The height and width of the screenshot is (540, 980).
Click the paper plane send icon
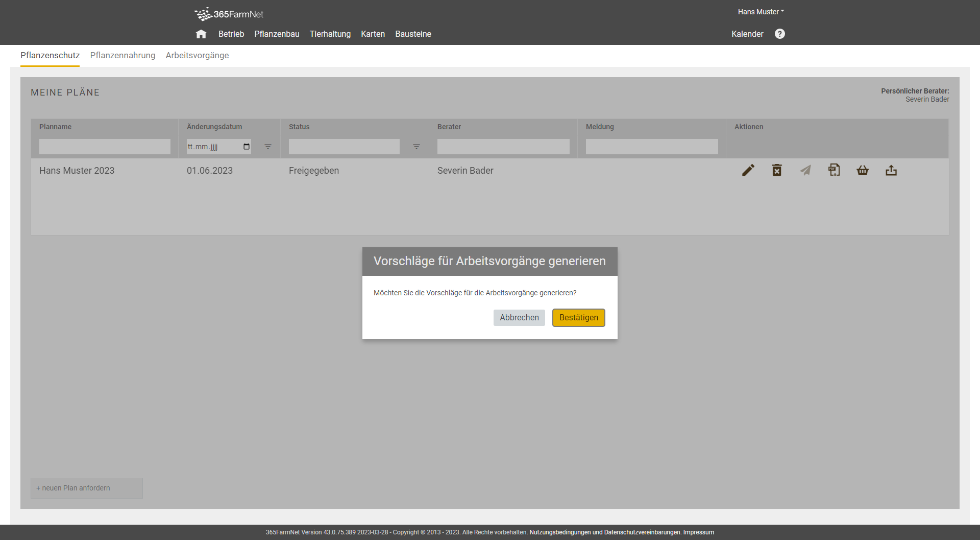(x=805, y=171)
